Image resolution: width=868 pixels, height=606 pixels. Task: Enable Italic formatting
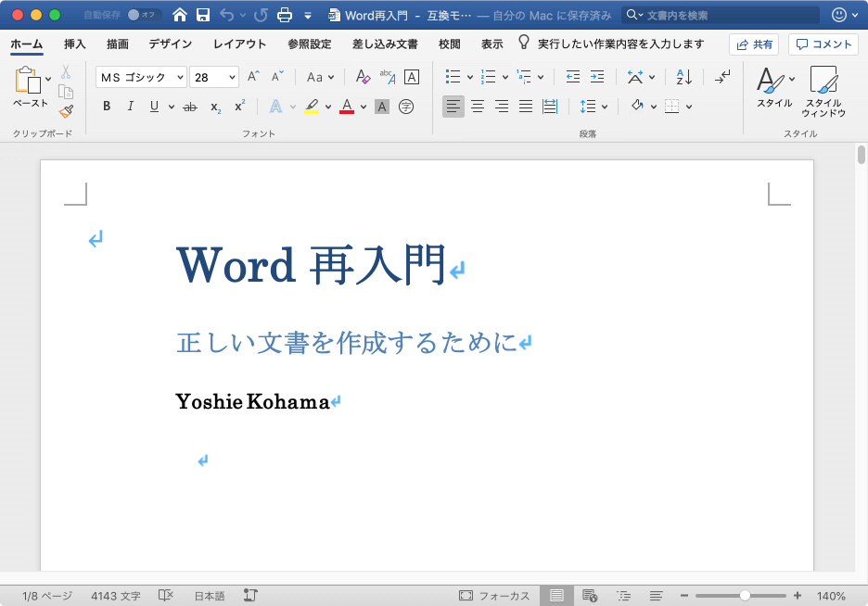coord(131,107)
